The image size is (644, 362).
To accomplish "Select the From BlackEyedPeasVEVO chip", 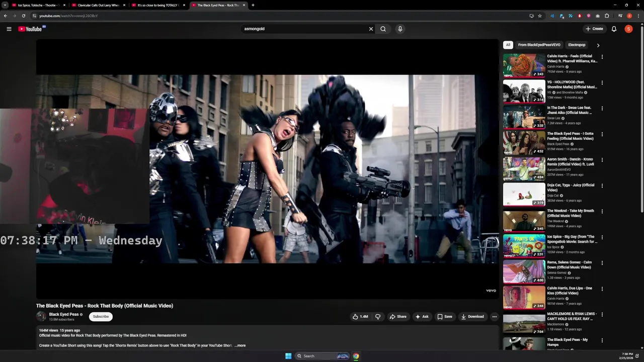I will tap(539, 45).
